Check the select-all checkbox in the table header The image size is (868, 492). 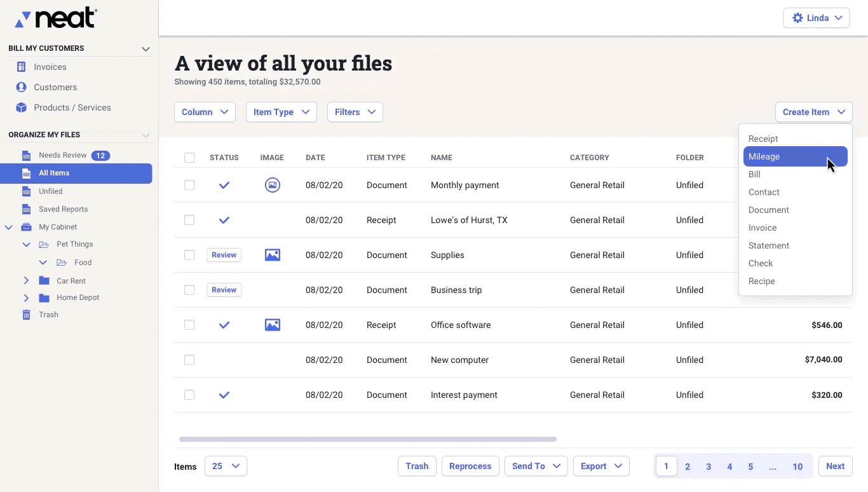click(189, 157)
